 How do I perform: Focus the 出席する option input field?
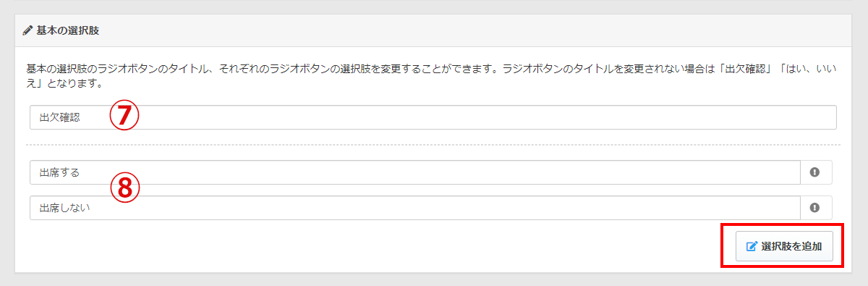point(415,172)
